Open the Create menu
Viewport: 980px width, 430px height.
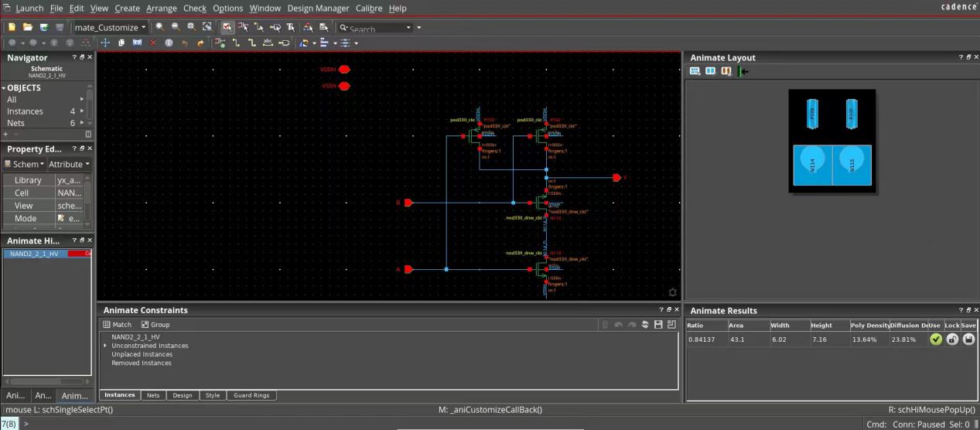[x=127, y=8]
